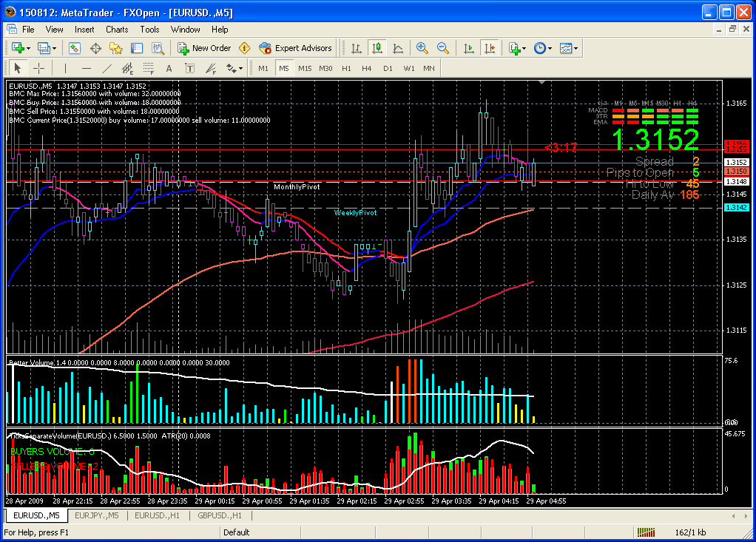Image resolution: width=756 pixels, height=542 pixels.
Task: Select the crosshair tool
Action: pyautogui.click(x=39, y=69)
